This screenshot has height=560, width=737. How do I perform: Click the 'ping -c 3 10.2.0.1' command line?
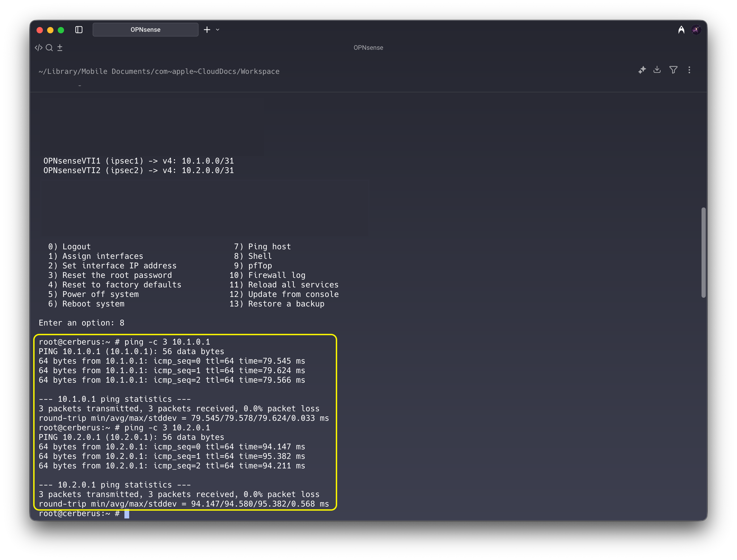pyautogui.click(x=167, y=428)
